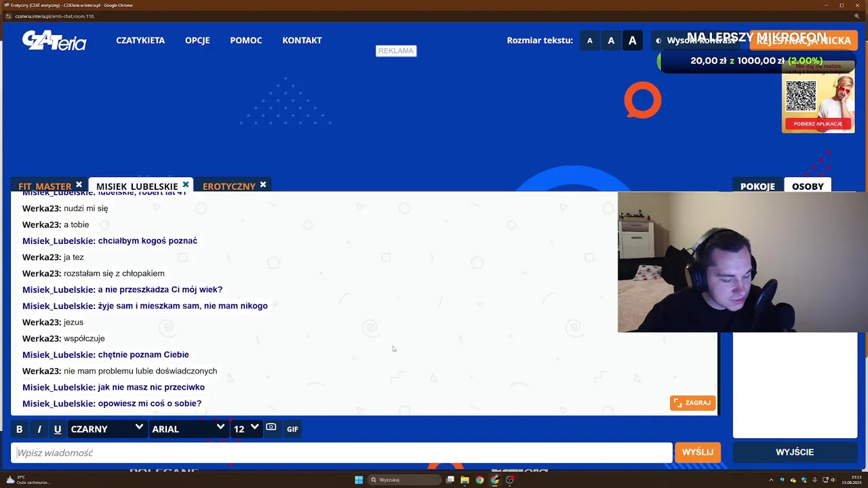This screenshot has width=868, height=488.
Task: Click the streamer webcam overlay
Action: [x=743, y=262]
